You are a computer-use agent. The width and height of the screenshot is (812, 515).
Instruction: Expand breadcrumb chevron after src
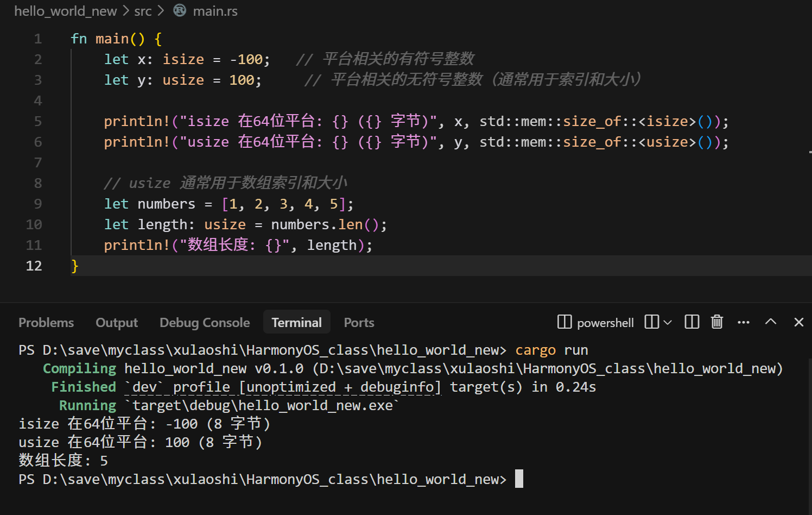click(x=161, y=11)
